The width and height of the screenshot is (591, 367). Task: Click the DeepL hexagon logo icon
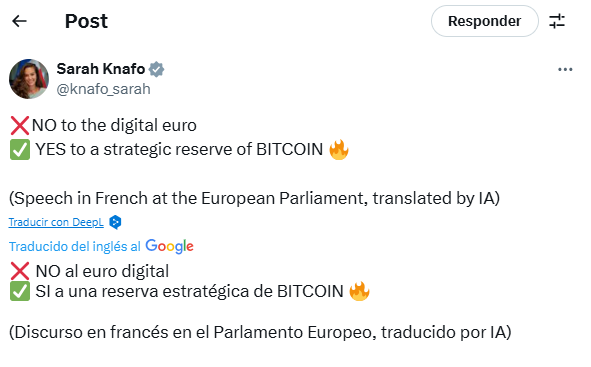(115, 222)
